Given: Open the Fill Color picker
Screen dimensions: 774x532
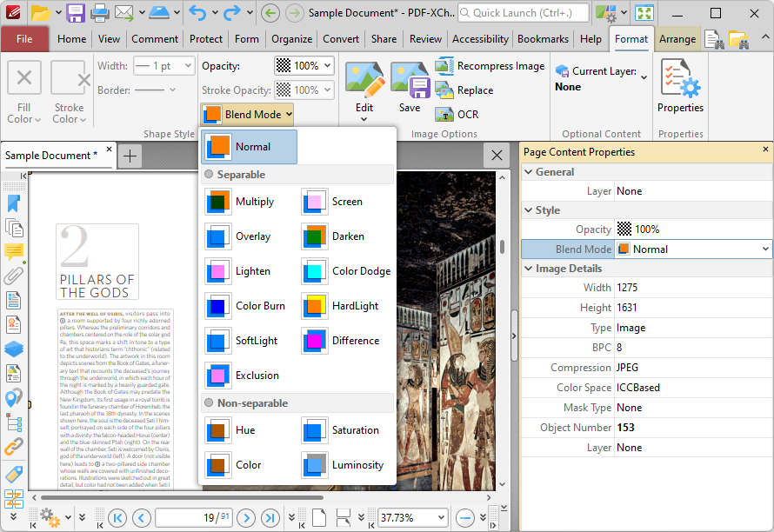Looking at the screenshot, I should (x=23, y=92).
